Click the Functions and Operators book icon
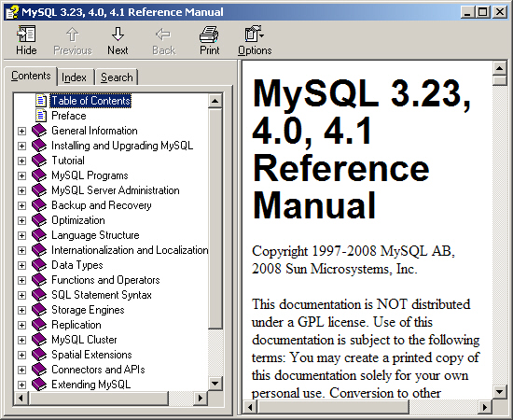The image size is (513, 420). (39, 280)
